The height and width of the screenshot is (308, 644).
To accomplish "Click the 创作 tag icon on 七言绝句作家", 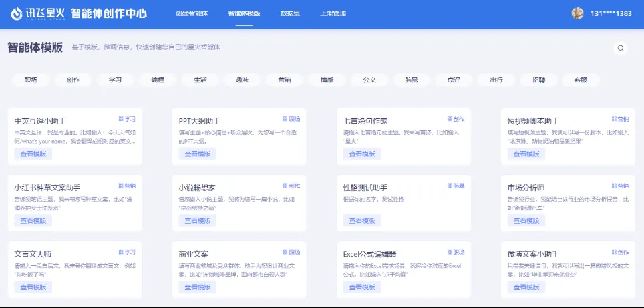I will click(x=450, y=120).
